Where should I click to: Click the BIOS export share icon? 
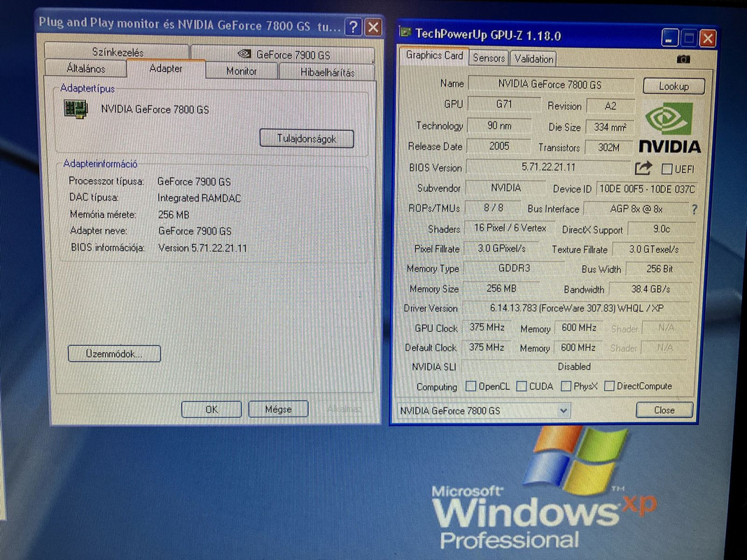coord(643,167)
